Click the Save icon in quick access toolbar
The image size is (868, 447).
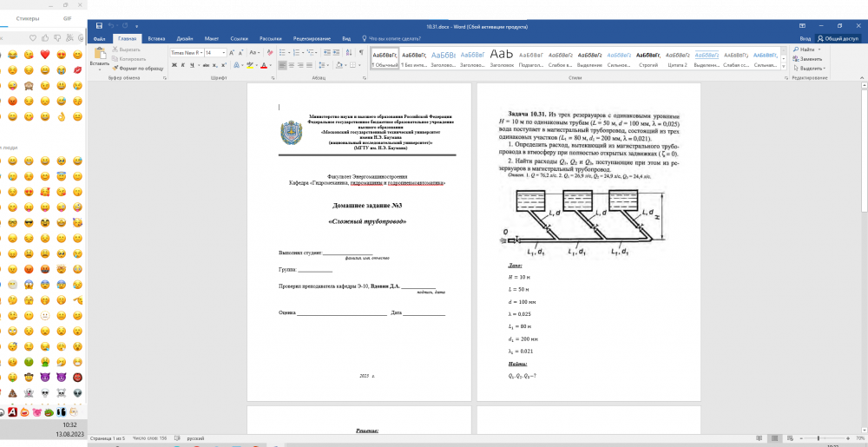(x=99, y=27)
